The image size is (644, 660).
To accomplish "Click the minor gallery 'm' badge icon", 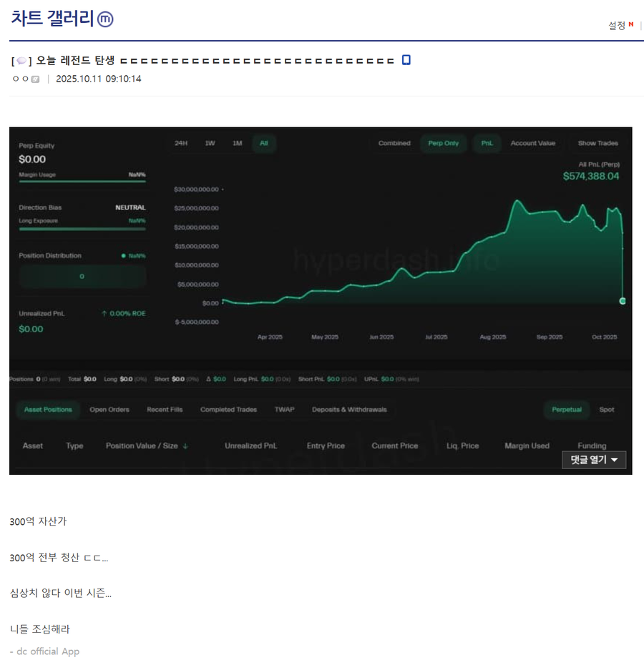I will coord(105,19).
